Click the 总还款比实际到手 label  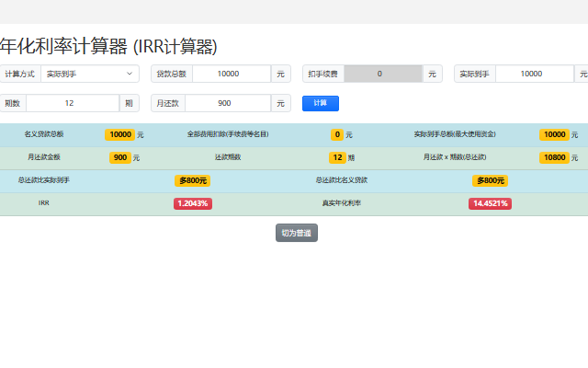pyautogui.click(x=44, y=180)
